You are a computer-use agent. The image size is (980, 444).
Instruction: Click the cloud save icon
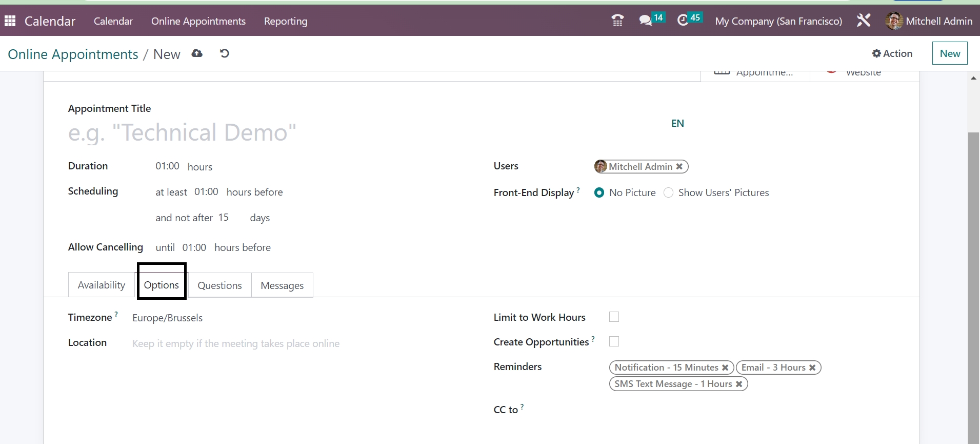[197, 53]
